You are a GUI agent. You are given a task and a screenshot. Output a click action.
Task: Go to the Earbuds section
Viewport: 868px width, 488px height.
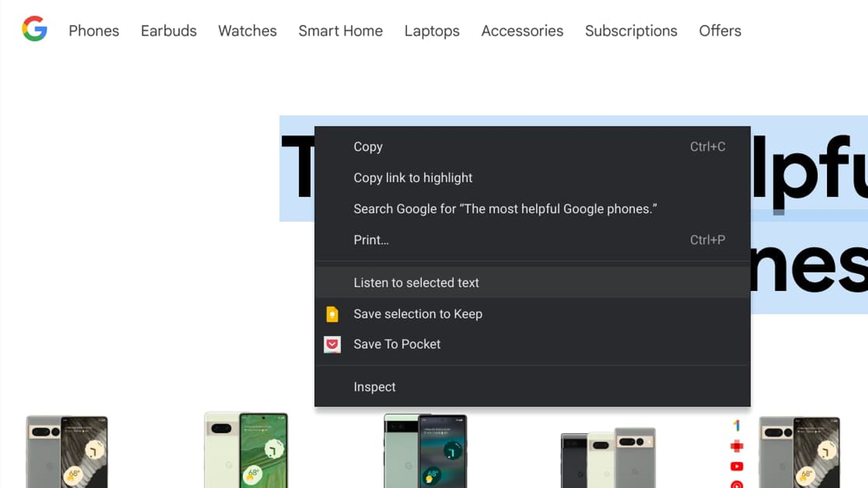coord(168,31)
